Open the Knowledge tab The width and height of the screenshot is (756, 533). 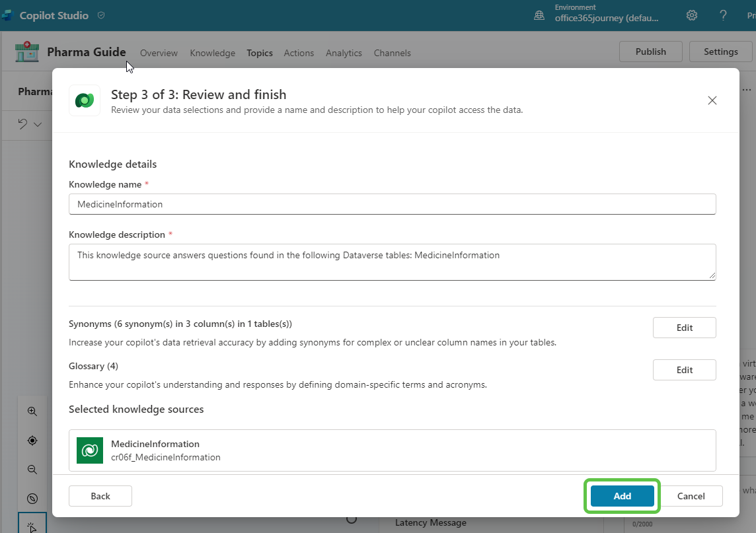[x=212, y=53]
